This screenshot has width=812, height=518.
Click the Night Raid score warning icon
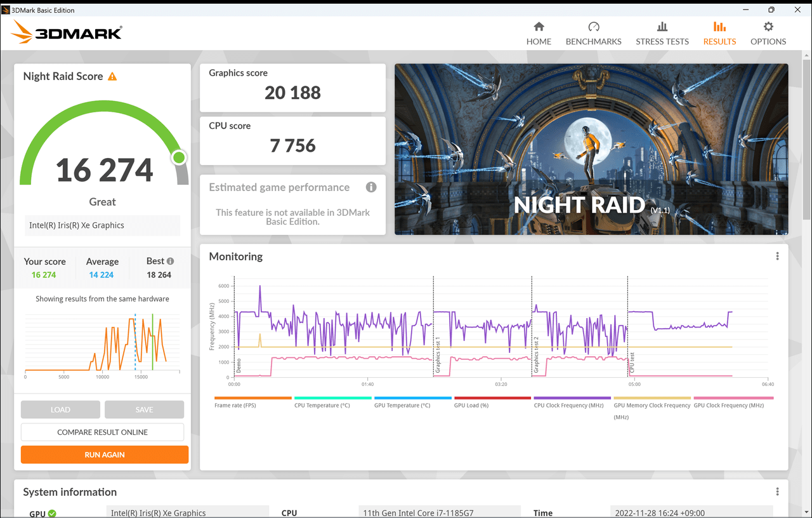[112, 76]
